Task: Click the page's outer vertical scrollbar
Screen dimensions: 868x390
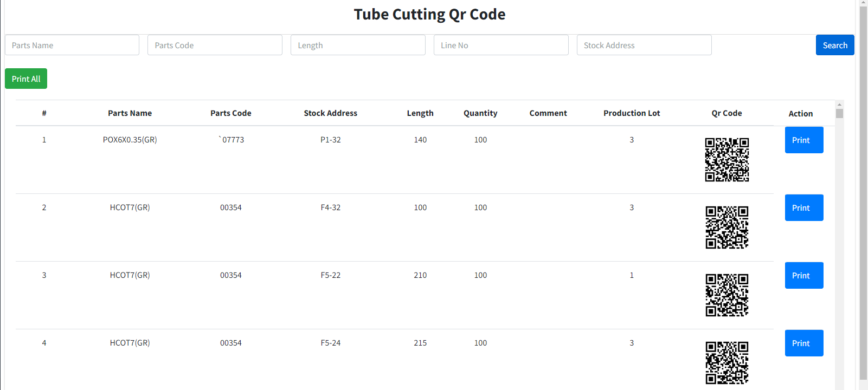Action: click(863, 190)
